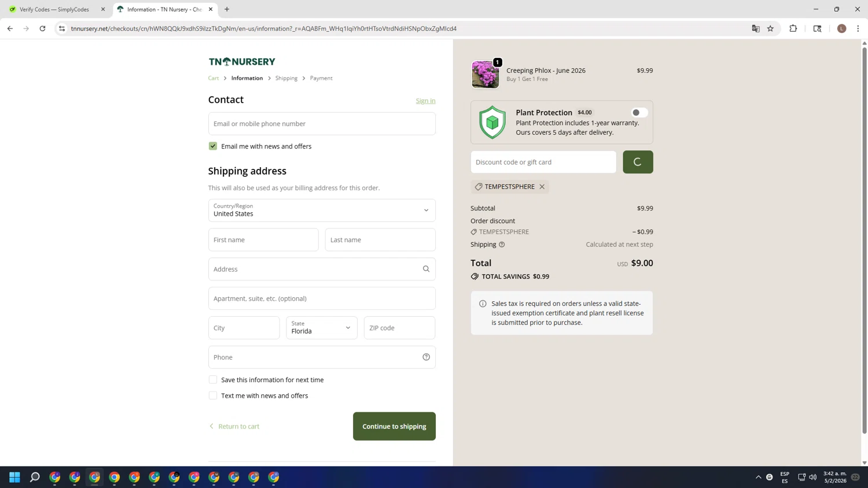This screenshot has width=868, height=488.
Task: Focus the First name field
Action: click(263, 240)
